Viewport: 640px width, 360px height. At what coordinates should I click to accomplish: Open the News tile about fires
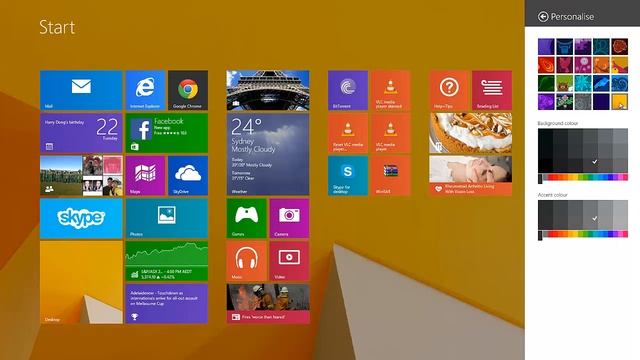pyautogui.click(x=268, y=304)
